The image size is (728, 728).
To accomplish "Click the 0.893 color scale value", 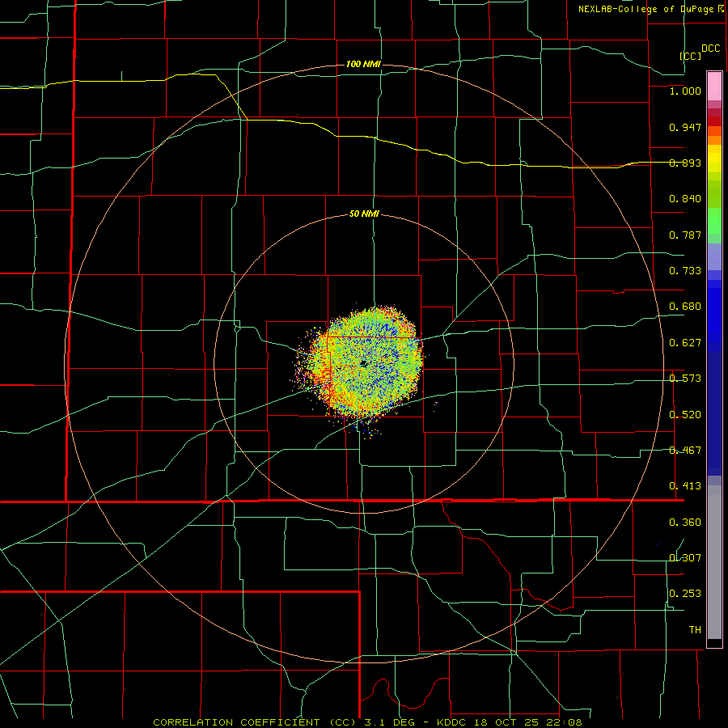I will click(685, 163).
